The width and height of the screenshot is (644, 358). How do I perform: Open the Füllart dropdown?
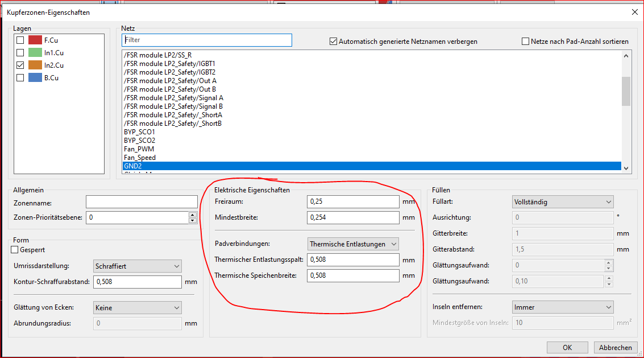click(x=563, y=202)
